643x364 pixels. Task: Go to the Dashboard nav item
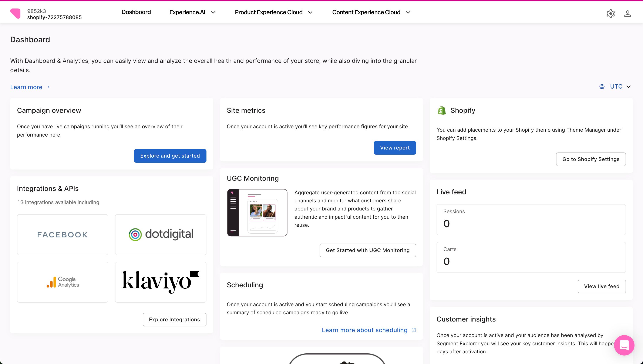click(x=136, y=12)
